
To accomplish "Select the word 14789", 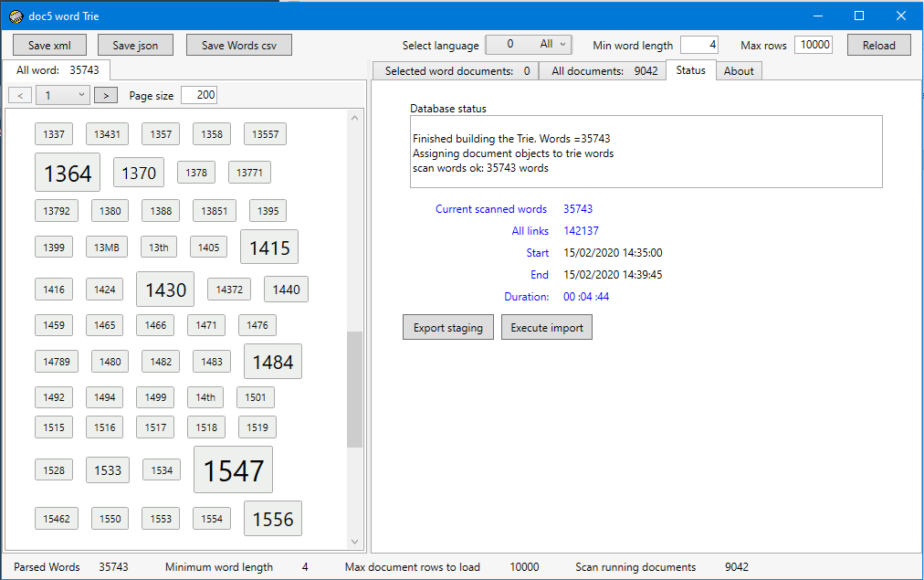I will point(57,362).
